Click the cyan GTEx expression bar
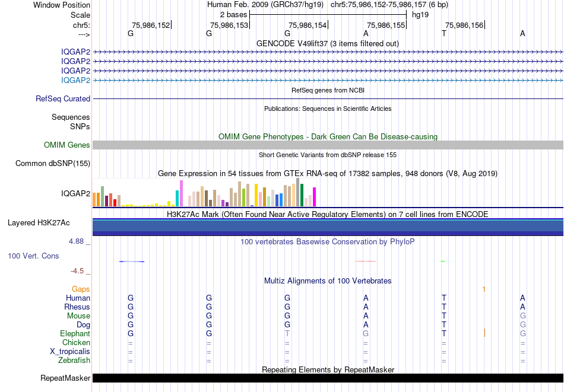This screenshot has width=564, height=392. pos(178,198)
